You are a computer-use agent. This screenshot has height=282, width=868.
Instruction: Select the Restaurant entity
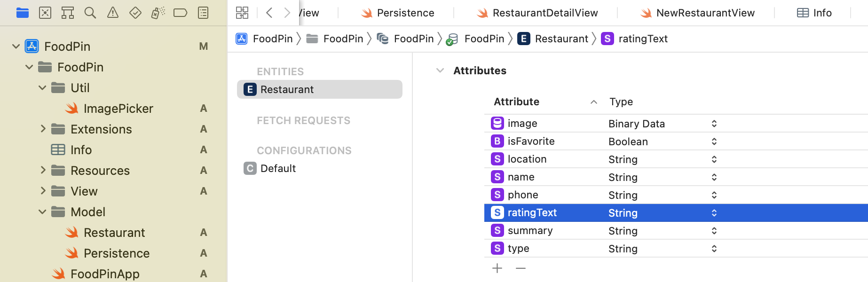coord(320,89)
